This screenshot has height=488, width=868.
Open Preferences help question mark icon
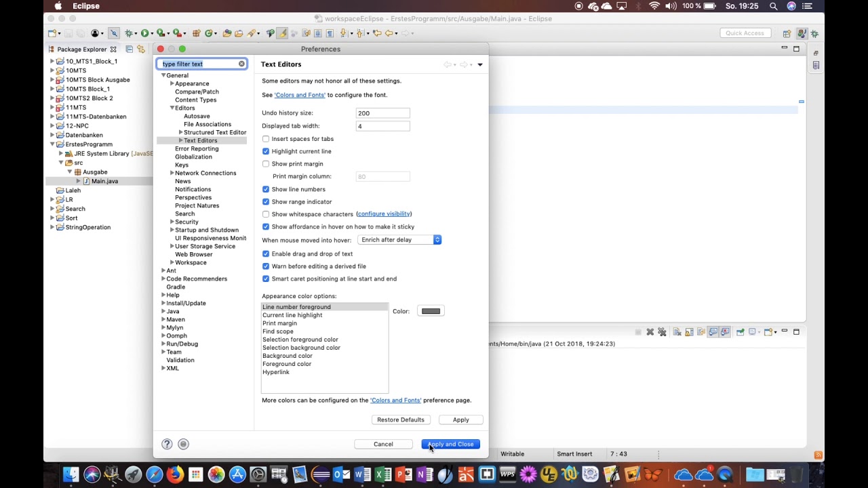coord(167,444)
